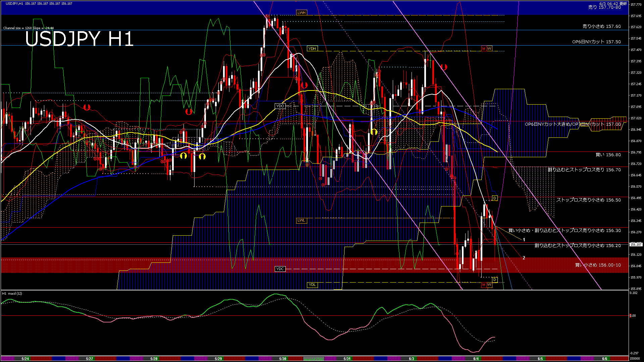Click the 5/29 date marker
The height and width of the screenshot is (362, 644).
coord(218,359)
